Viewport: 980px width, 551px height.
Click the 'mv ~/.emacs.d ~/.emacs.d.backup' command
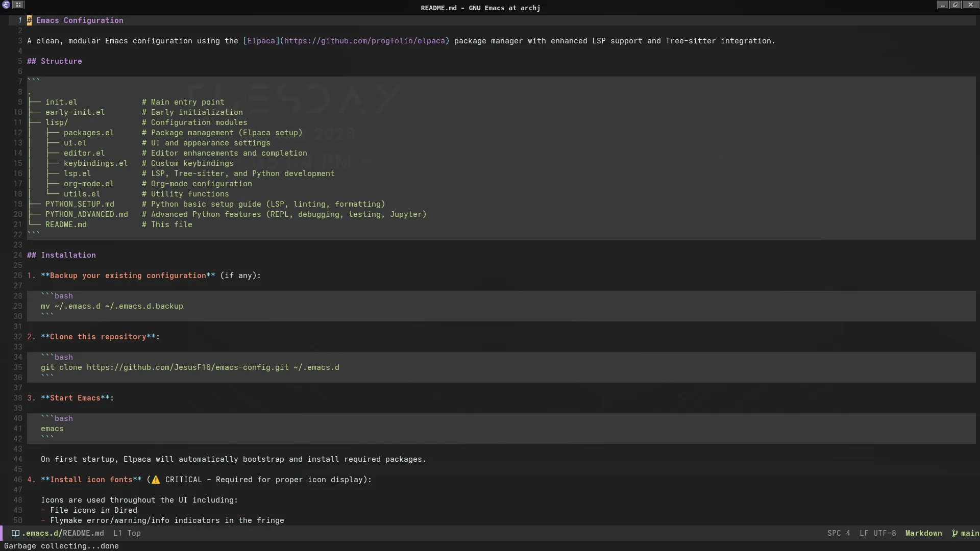click(x=112, y=306)
